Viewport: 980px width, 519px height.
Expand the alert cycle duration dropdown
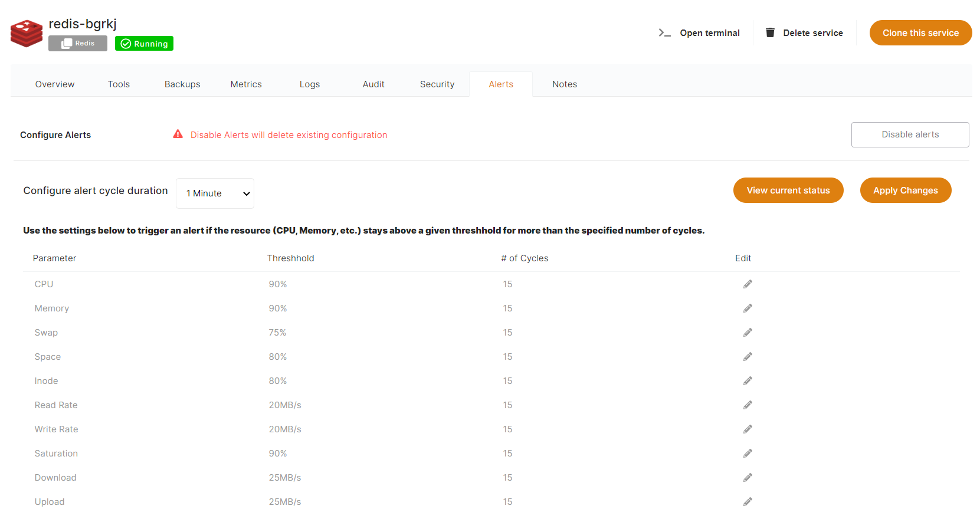[x=215, y=193]
